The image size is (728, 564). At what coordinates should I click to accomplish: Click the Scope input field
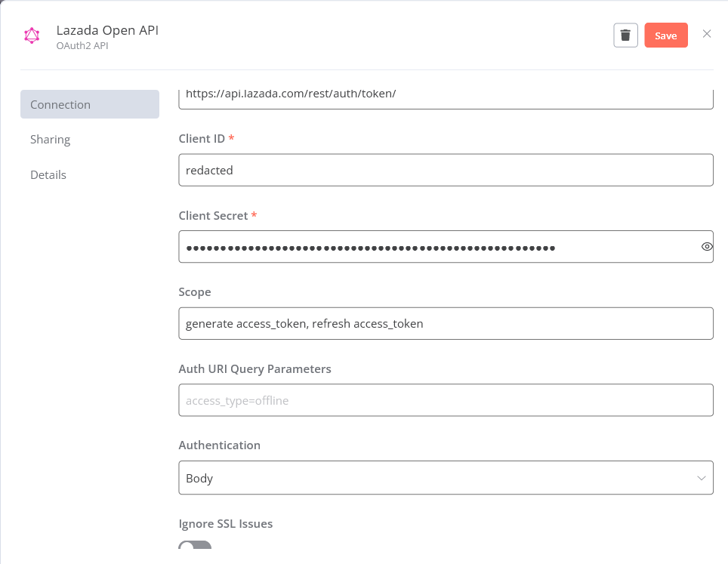446,324
